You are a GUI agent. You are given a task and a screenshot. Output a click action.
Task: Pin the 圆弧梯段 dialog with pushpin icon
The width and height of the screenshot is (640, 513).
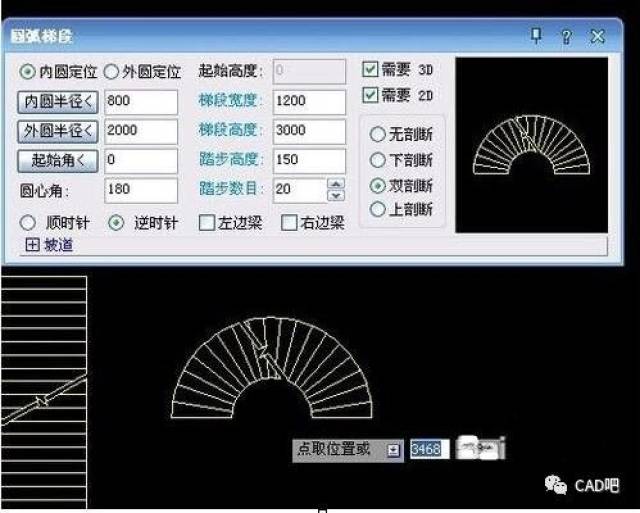536,36
